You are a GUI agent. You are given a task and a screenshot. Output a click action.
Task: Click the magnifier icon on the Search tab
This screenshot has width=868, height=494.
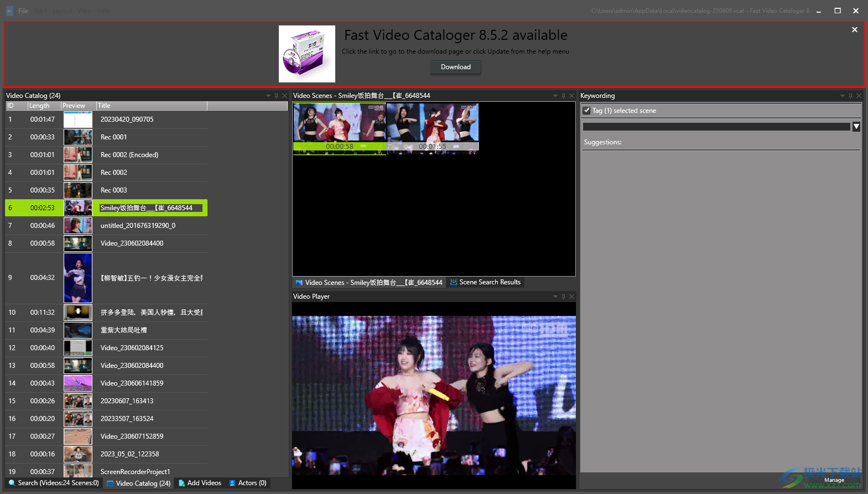[x=12, y=483]
